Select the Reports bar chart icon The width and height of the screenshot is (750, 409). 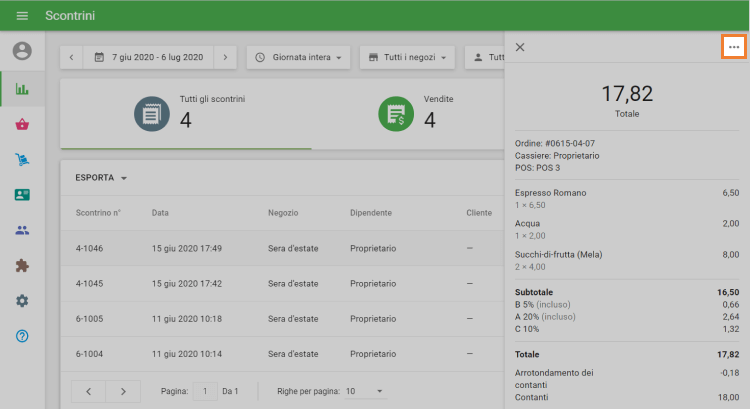click(22, 88)
